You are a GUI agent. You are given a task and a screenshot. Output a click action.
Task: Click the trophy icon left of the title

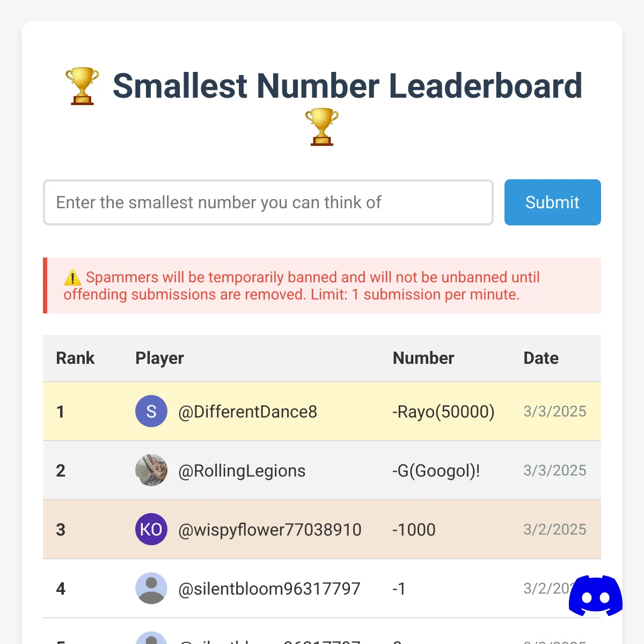click(82, 86)
